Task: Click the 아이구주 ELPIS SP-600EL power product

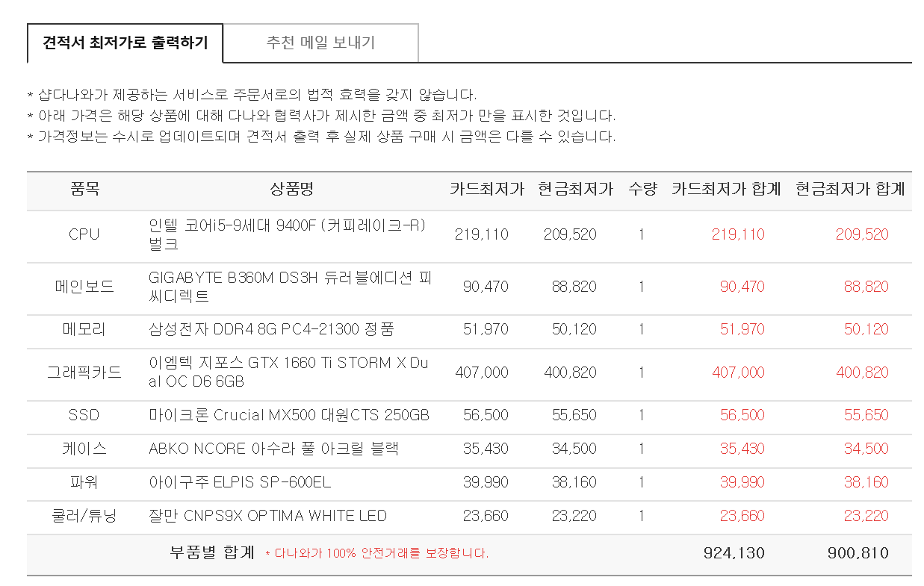Action: pyautogui.click(x=240, y=482)
